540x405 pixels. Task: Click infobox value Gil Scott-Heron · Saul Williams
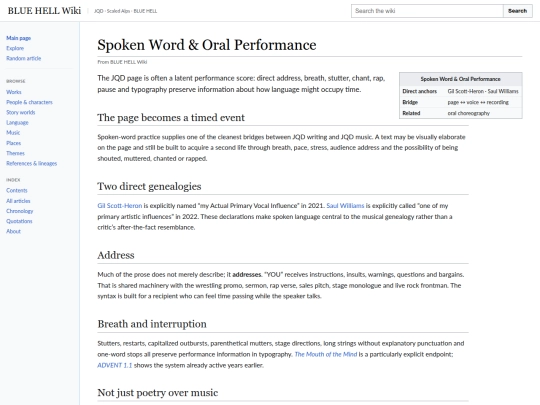coord(483,91)
